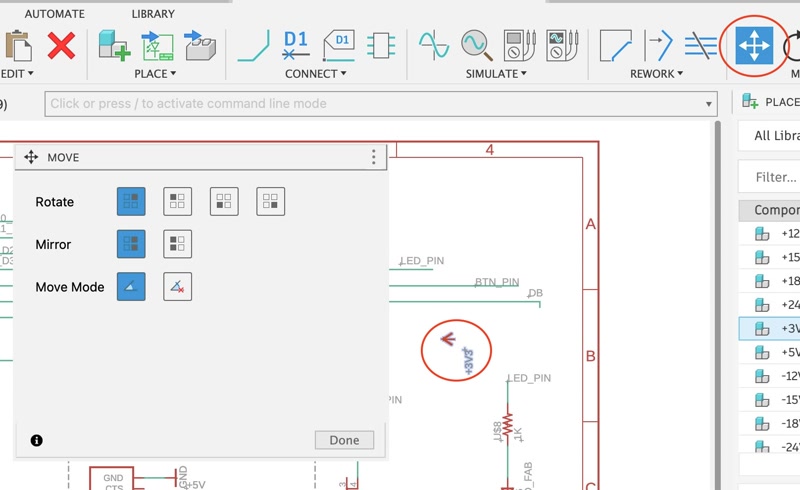Click the LED_PIN label above the resistor

point(529,378)
